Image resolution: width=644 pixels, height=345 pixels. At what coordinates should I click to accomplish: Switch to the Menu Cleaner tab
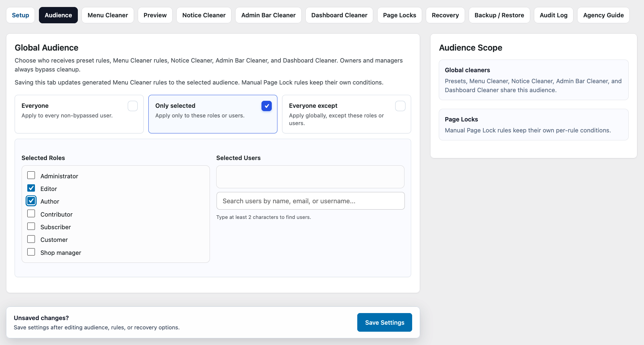point(108,15)
